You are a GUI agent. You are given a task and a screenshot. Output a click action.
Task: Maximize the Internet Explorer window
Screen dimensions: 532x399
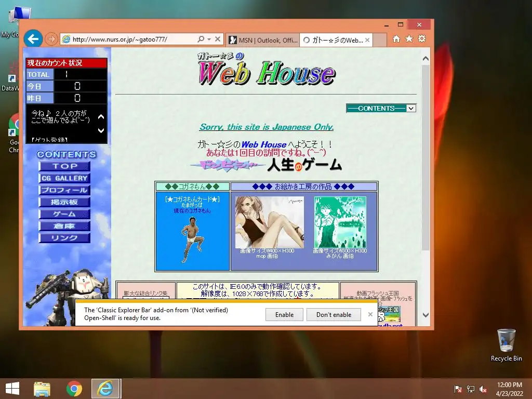coord(401,24)
